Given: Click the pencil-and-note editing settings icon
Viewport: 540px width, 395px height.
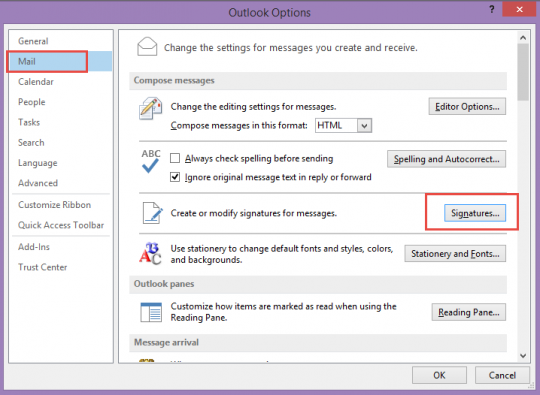Looking at the screenshot, I should click(x=150, y=108).
